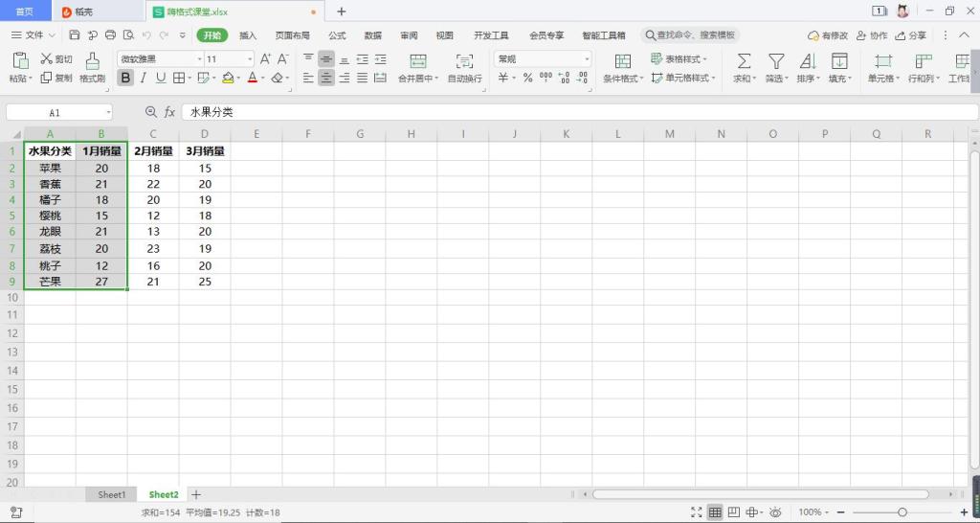Switch to the Sheet1 worksheet tab
Viewport: 980px width, 523px height.
pyautogui.click(x=111, y=494)
